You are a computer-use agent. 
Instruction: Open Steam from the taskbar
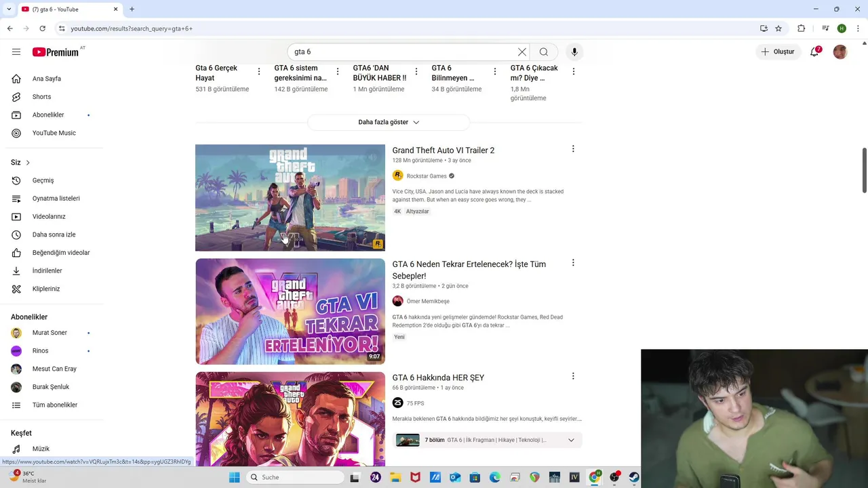[634, 477]
